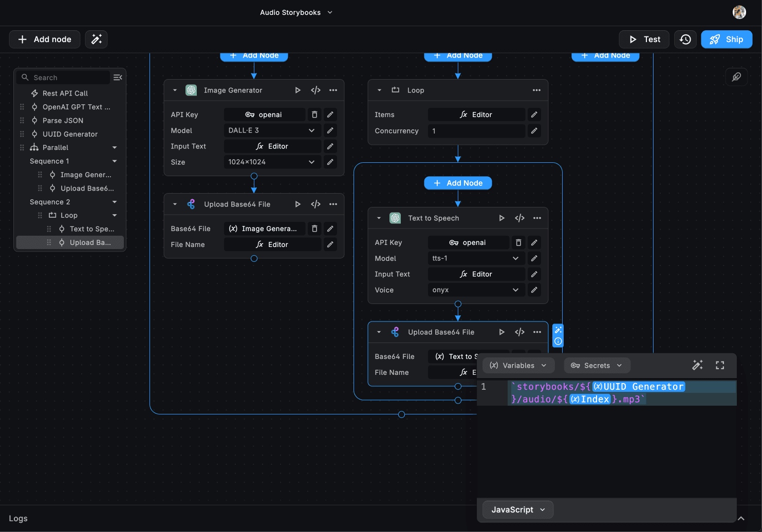Expand the code editor to fullscreen

click(720, 365)
